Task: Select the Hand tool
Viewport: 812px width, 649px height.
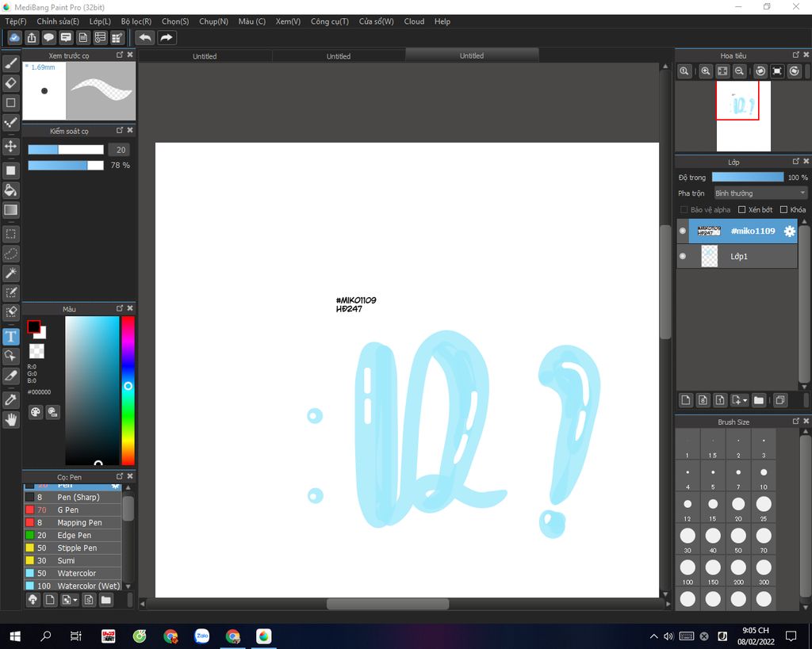Action: 10,420
